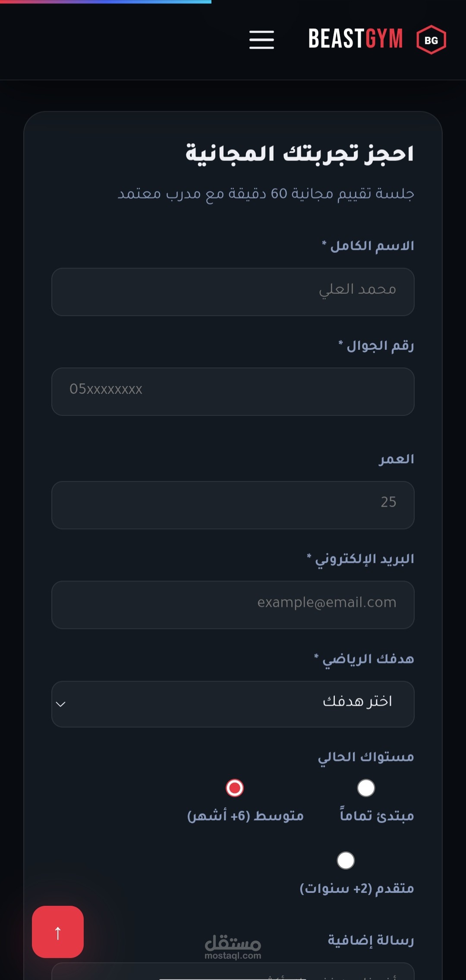Select the 'متقدم (+2 سنوات)' radio button
Screen dimensions: 466x980
(346, 861)
